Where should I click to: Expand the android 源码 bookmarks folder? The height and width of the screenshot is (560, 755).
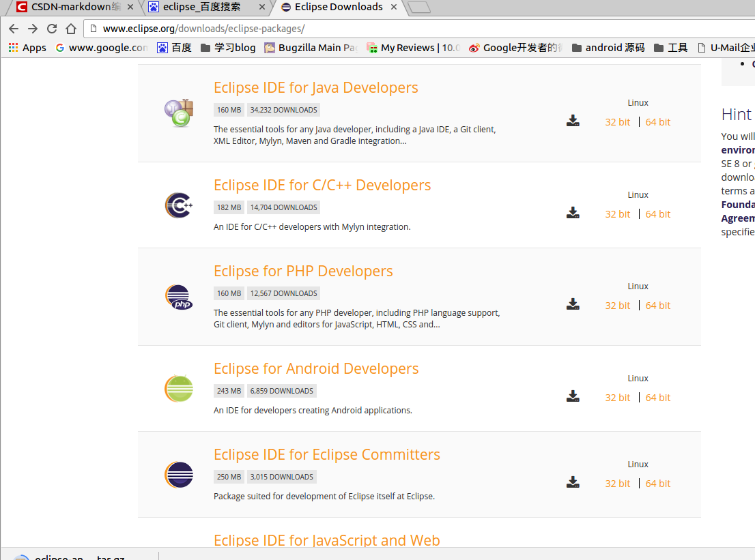[x=608, y=48]
